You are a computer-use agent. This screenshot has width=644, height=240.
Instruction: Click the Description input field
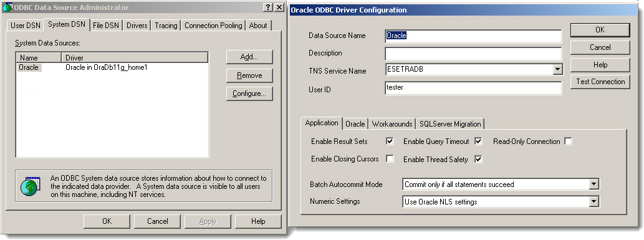coord(473,54)
